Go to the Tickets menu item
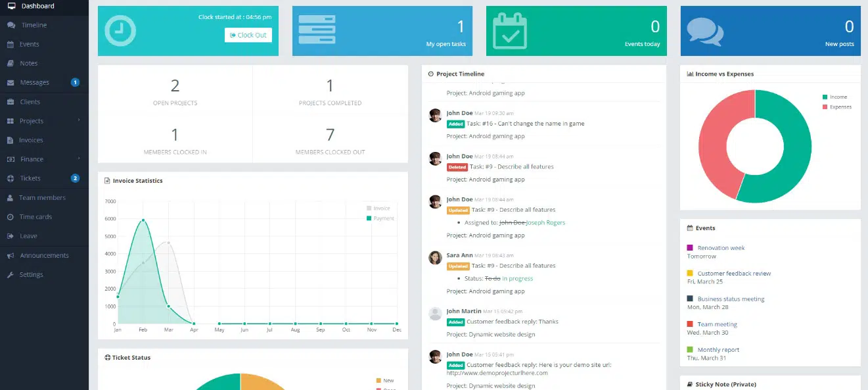The height and width of the screenshot is (390, 868). [x=30, y=178]
